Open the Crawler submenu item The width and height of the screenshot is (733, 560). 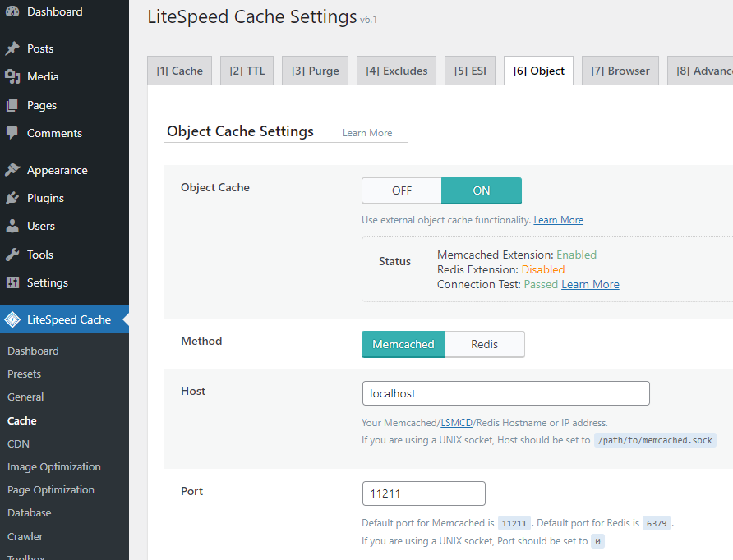(x=25, y=536)
